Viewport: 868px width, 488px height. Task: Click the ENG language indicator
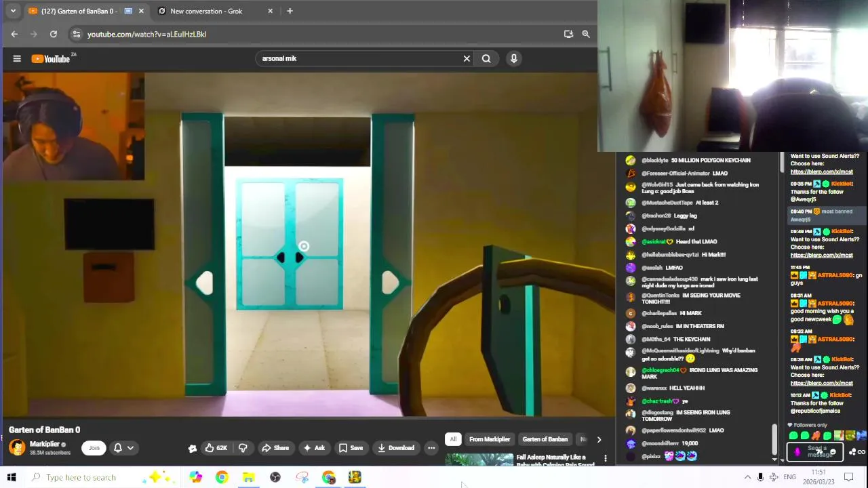789,477
